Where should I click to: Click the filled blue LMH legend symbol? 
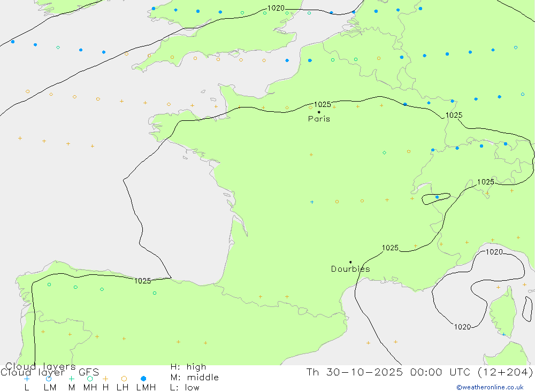[x=143, y=379]
